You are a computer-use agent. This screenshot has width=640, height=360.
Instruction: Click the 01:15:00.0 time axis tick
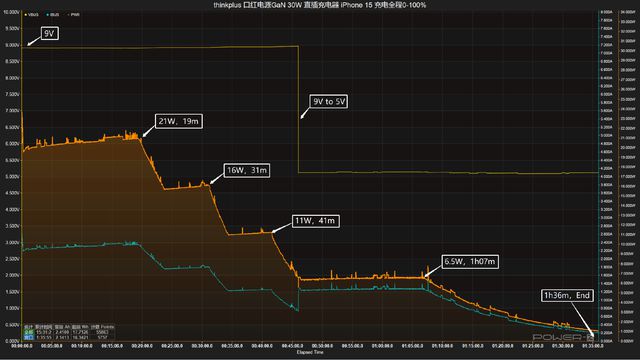[473, 346]
